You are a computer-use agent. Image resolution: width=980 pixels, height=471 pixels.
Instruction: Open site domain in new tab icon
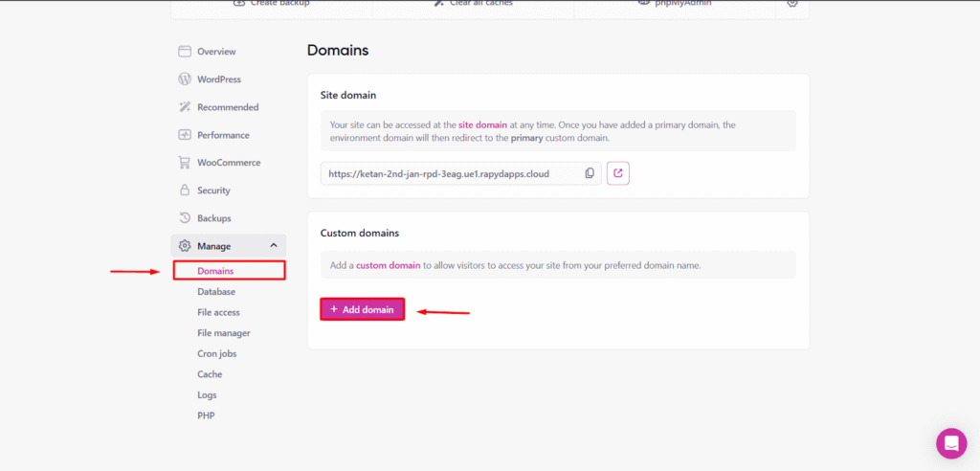pyautogui.click(x=618, y=173)
